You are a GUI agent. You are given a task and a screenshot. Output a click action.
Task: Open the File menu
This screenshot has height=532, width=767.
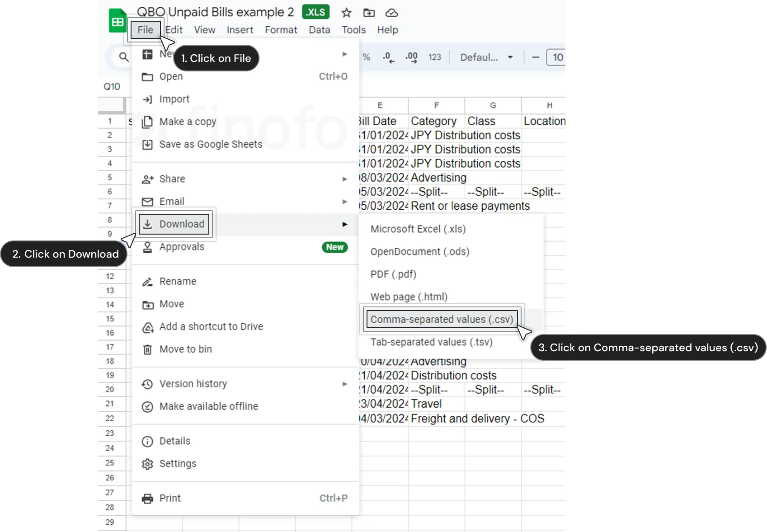146,30
